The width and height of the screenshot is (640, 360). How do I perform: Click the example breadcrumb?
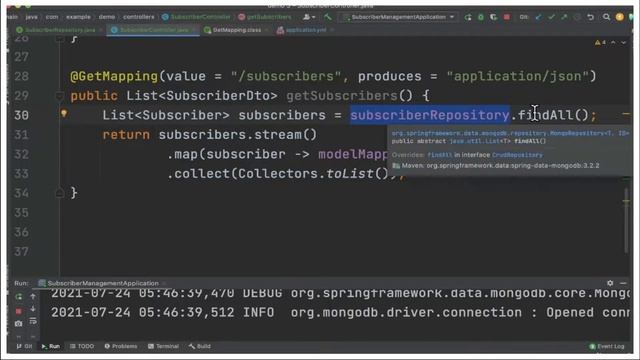78,17
